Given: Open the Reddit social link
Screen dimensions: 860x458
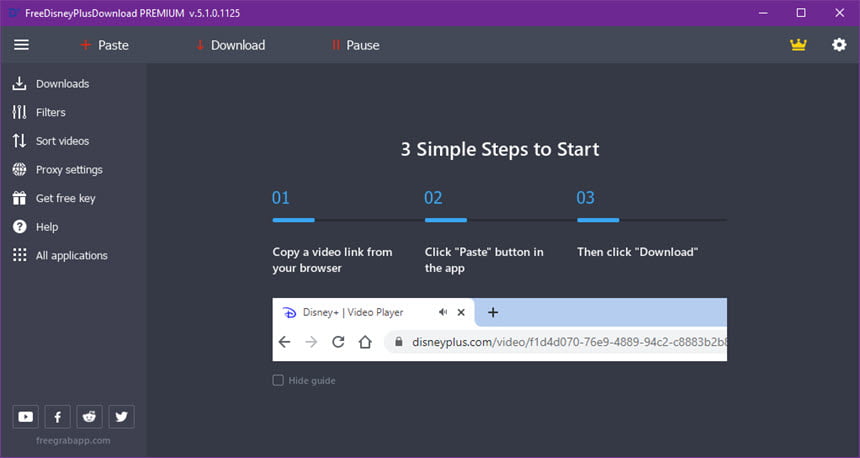Looking at the screenshot, I should click(x=89, y=417).
